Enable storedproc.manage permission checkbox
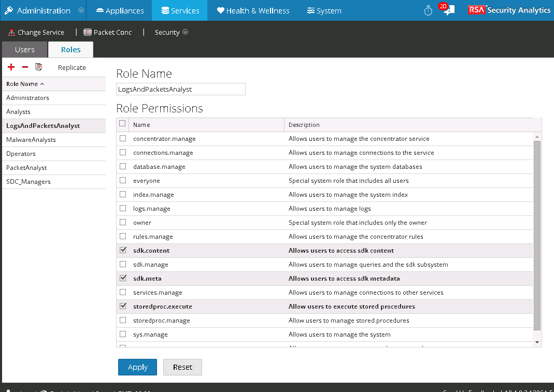Screen dimensions: 554x392 [x=123, y=320]
